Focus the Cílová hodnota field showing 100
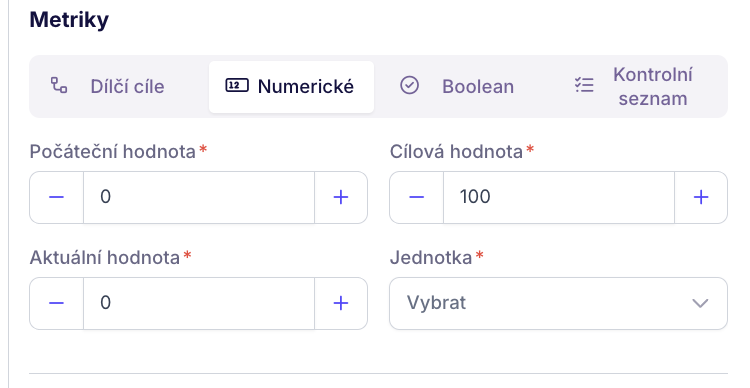The width and height of the screenshot is (750, 388). pos(559,197)
